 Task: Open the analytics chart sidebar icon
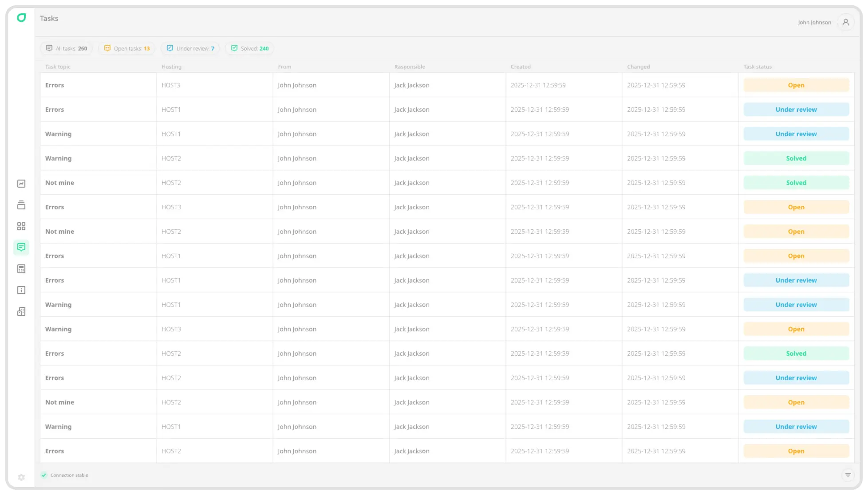(21, 184)
